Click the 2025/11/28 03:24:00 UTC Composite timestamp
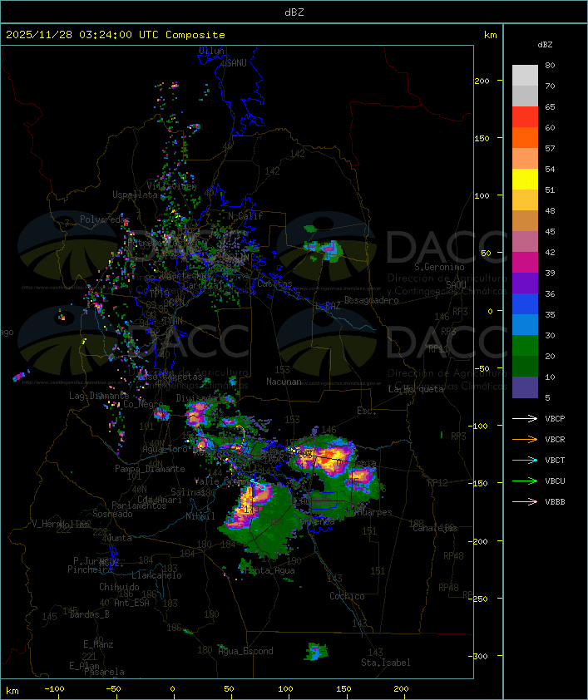The image size is (588, 700). [116, 35]
